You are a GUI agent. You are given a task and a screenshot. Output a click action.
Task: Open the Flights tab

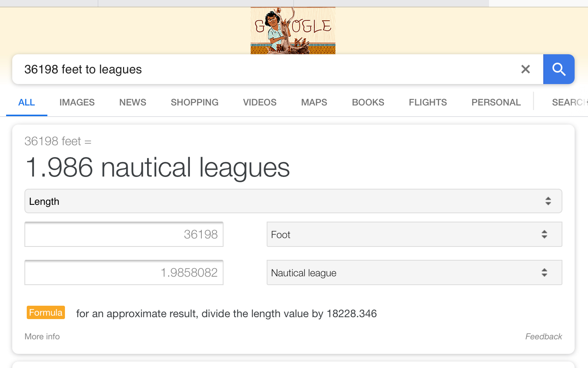tap(428, 102)
